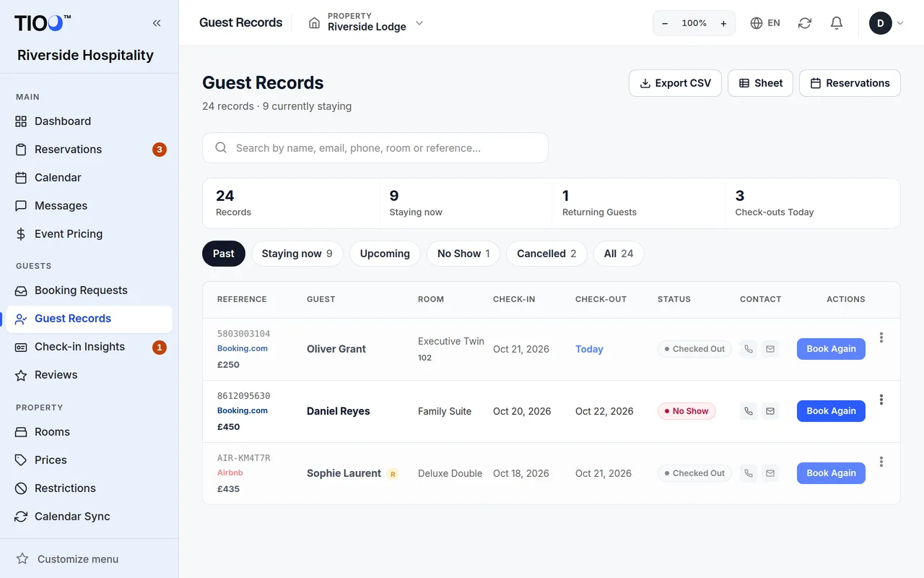The height and width of the screenshot is (578, 924).
Task: Click email icon for Sophie Laurent
Action: [x=770, y=473]
